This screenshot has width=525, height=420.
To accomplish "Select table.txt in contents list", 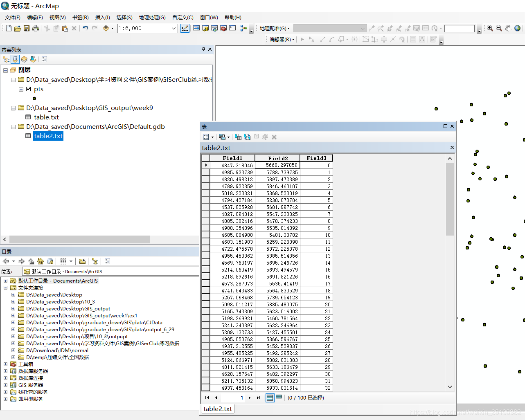I will click(x=46, y=117).
